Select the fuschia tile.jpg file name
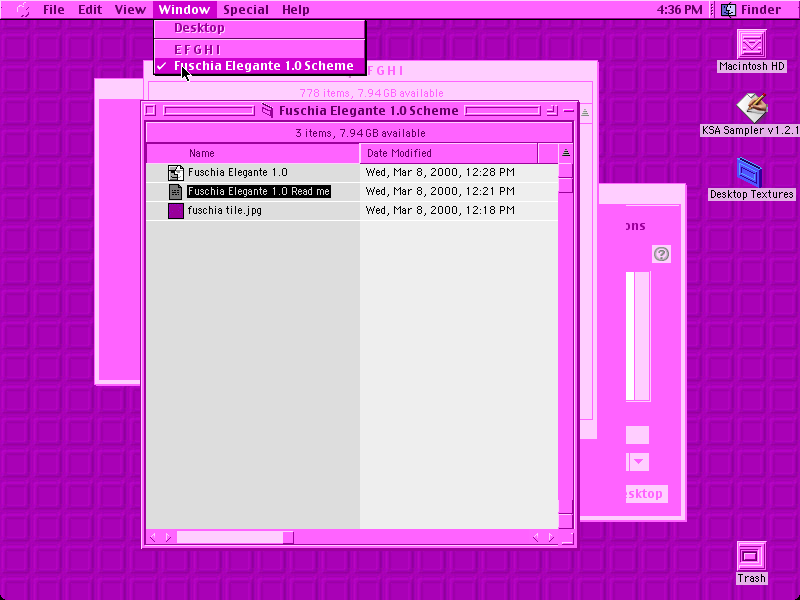The height and width of the screenshot is (600, 800). [224, 210]
